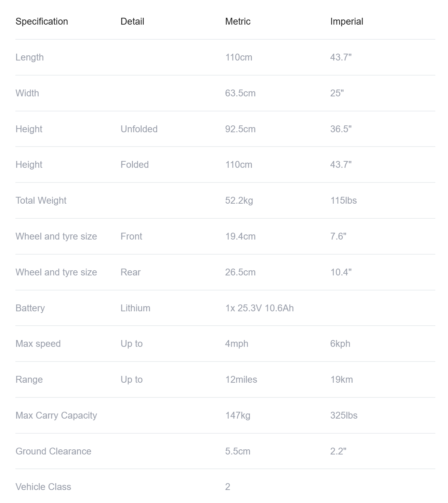This screenshot has width=448, height=503.
Task: Click the Unfolded detail cell
Action: 139,129
